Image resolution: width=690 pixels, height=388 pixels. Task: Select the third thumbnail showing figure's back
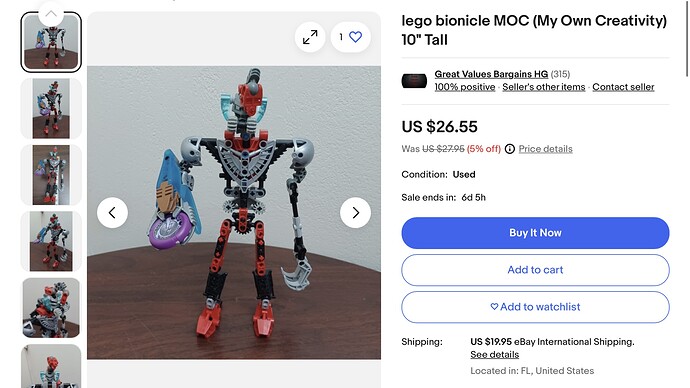51,175
